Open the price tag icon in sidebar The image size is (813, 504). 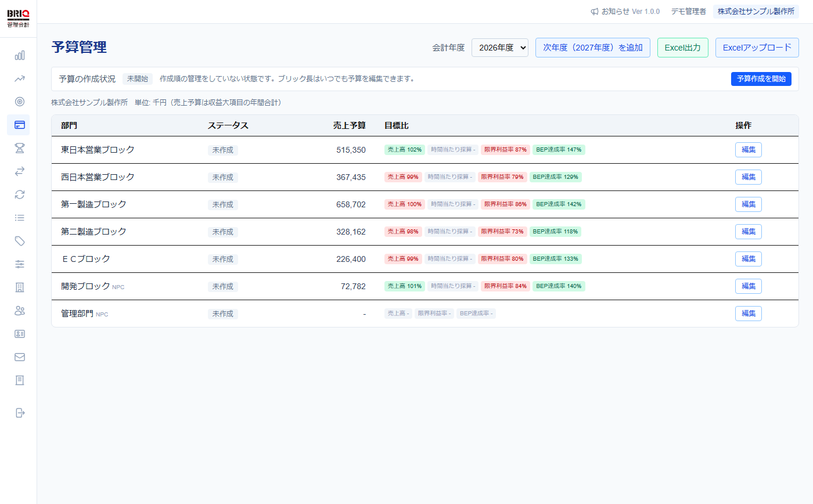(20, 241)
